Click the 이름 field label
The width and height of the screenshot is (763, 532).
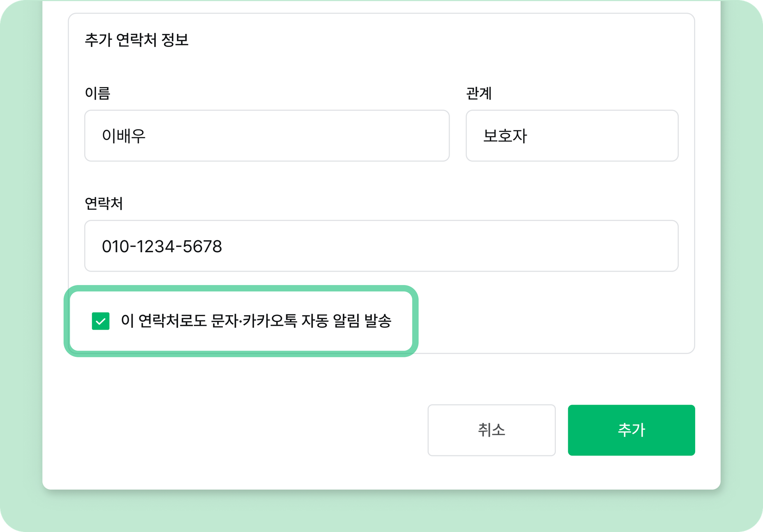coord(98,93)
